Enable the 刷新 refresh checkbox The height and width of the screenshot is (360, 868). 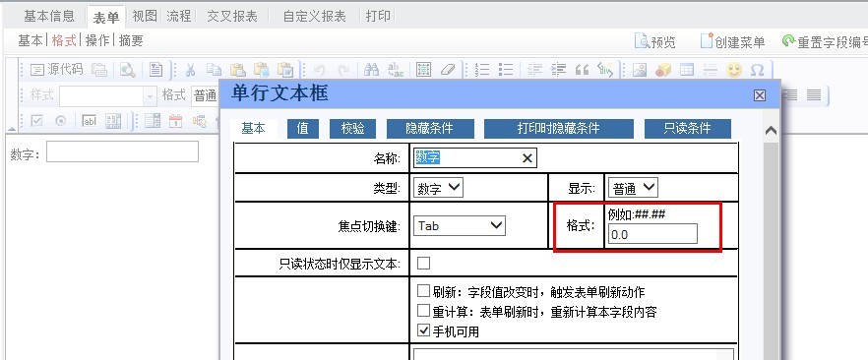[423, 291]
